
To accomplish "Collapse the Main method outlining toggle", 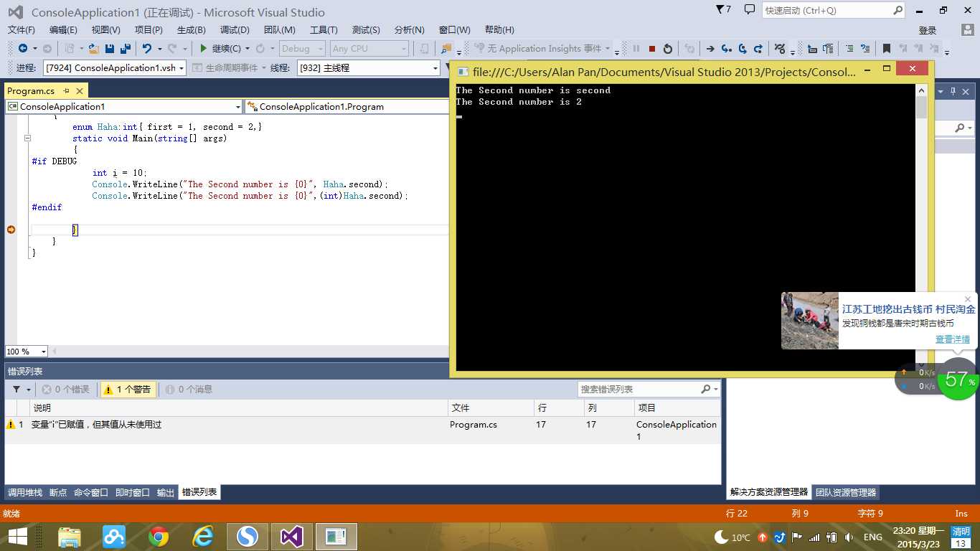I will click(28, 138).
